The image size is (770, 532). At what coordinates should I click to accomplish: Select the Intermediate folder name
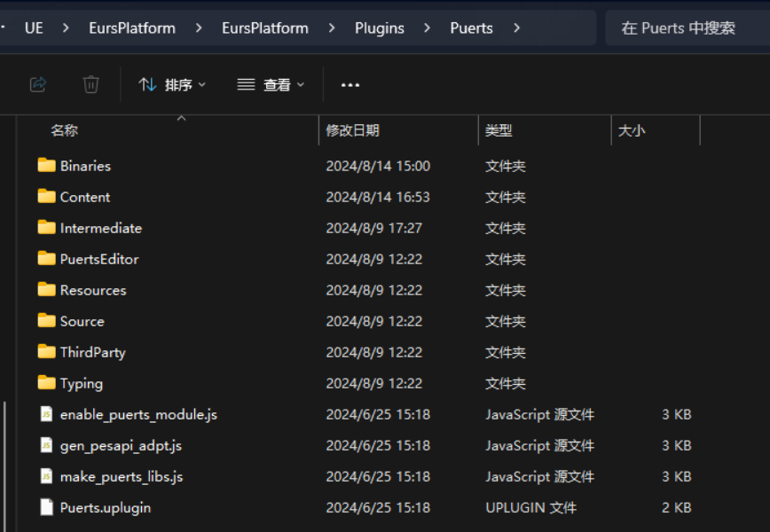(100, 228)
